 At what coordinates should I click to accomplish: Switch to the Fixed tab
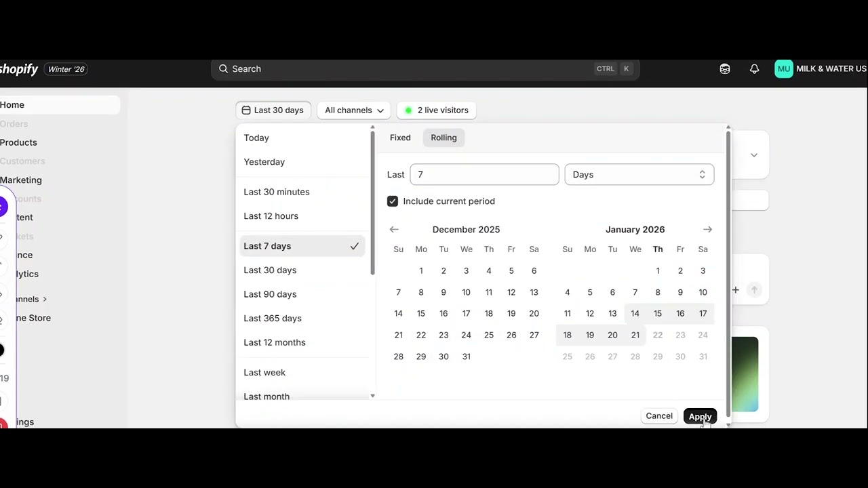click(x=400, y=138)
